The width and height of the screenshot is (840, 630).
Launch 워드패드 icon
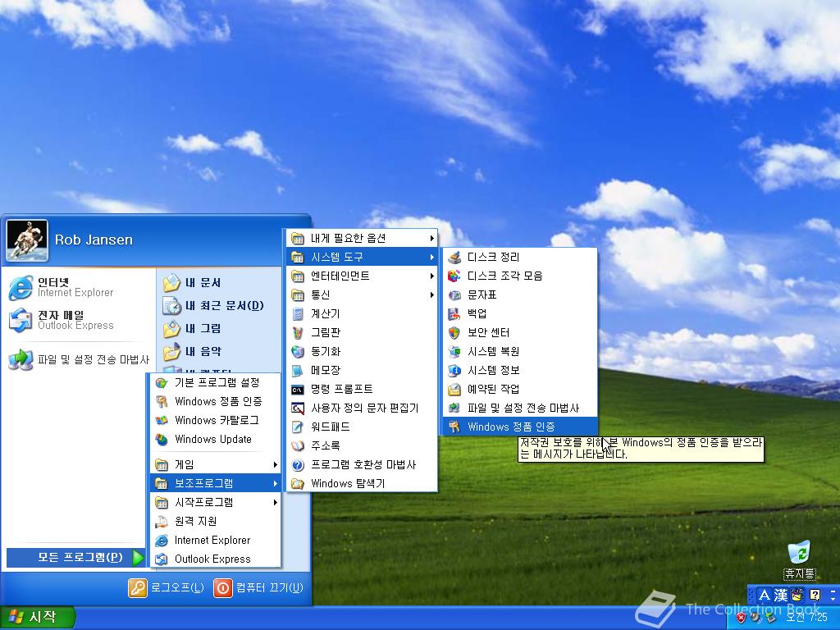[x=298, y=427]
